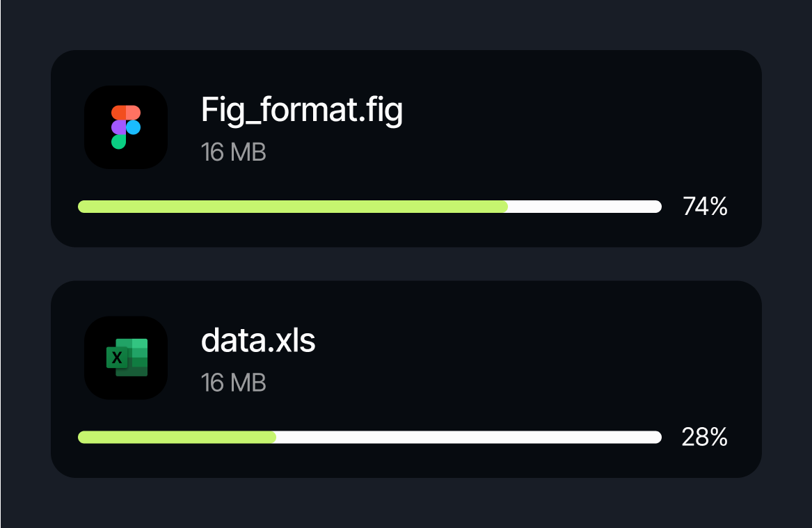Select the Fig_format.fig upload card
Image resolution: width=812 pixels, height=528 pixels.
point(406,147)
